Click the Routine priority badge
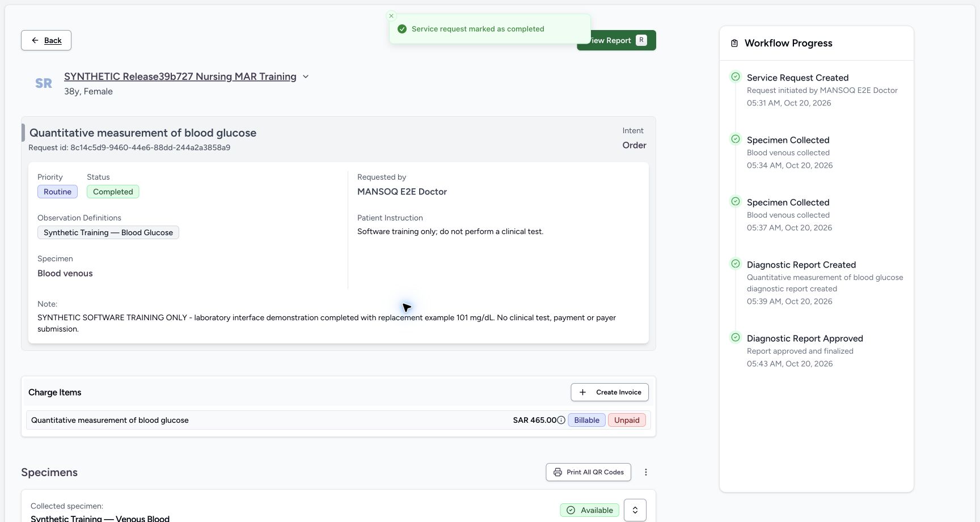This screenshot has height=522, width=980. click(57, 192)
